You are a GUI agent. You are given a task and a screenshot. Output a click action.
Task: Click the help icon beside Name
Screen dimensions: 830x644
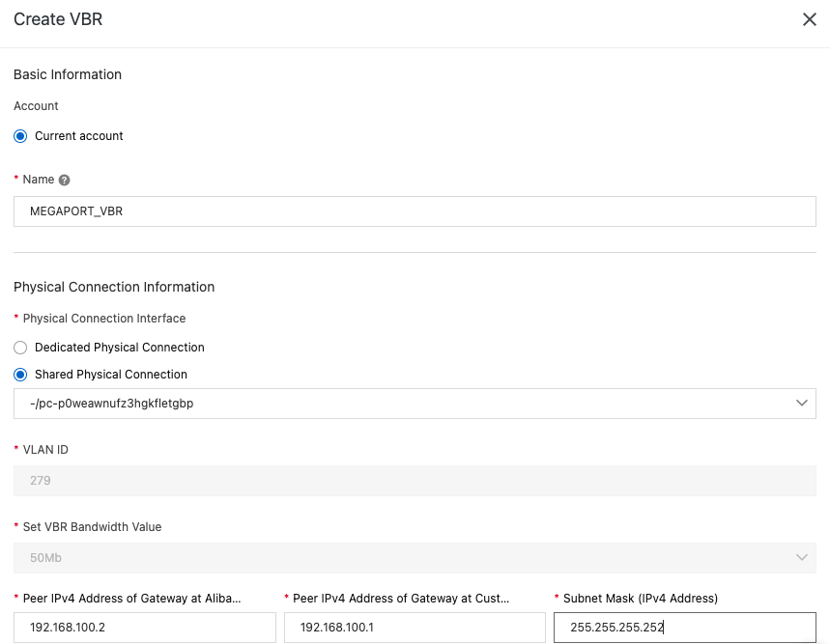[x=65, y=180]
